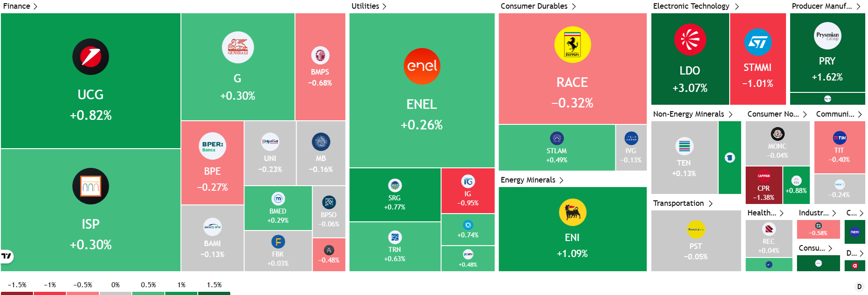868x295 pixels.
Task: Open the Leonardo LDO logo icon
Action: pyautogui.click(x=690, y=39)
